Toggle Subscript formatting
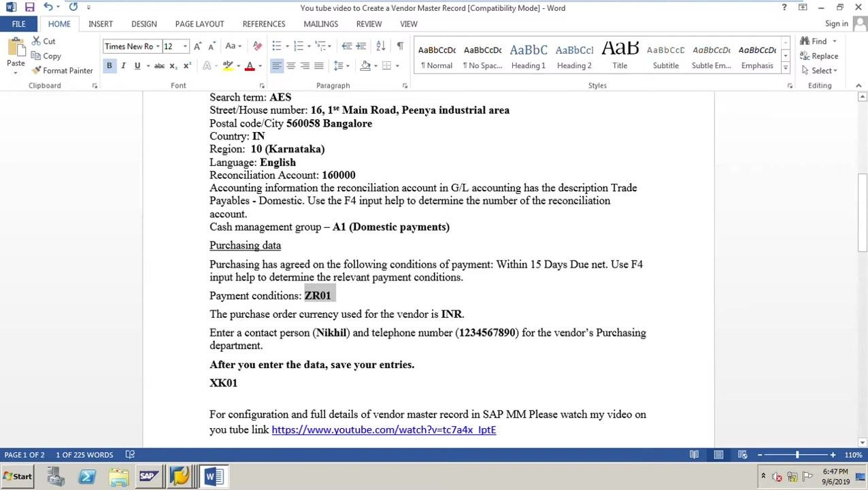Image resolution: width=868 pixels, height=490 pixels. point(173,65)
